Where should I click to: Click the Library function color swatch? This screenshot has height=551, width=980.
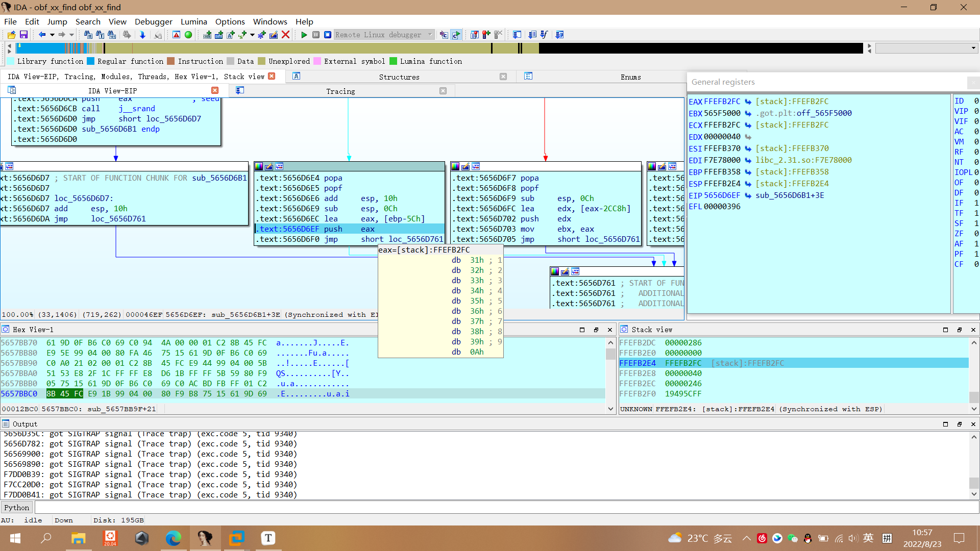point(11,61)
